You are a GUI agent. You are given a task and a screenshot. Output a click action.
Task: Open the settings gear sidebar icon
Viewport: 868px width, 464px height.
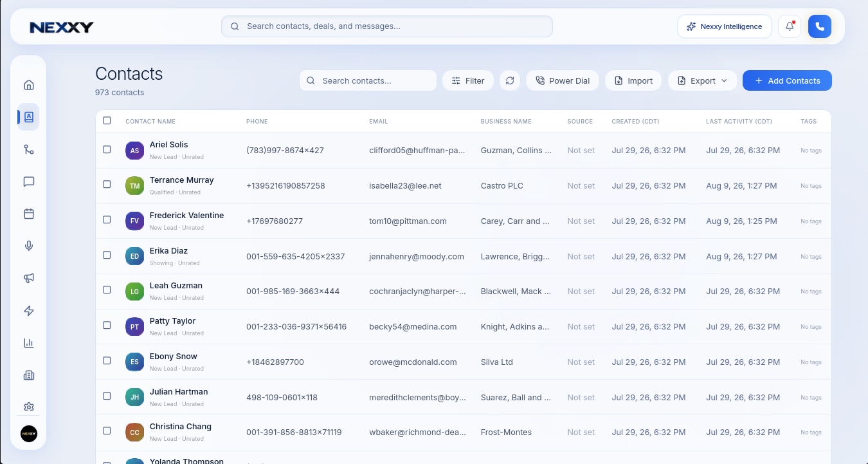28,407
